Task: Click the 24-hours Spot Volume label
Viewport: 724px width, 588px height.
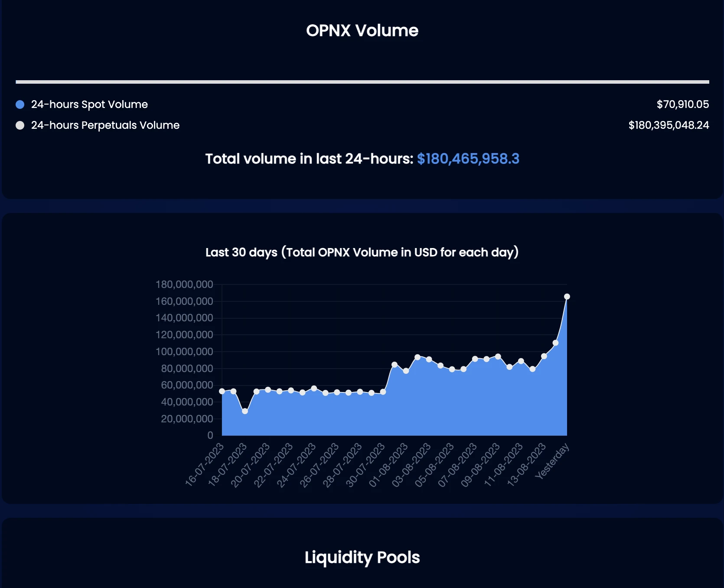Action: [89, 105]
